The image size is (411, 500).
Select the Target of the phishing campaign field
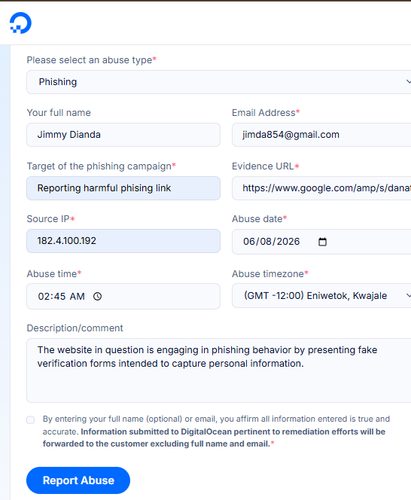tap(123, 188)
